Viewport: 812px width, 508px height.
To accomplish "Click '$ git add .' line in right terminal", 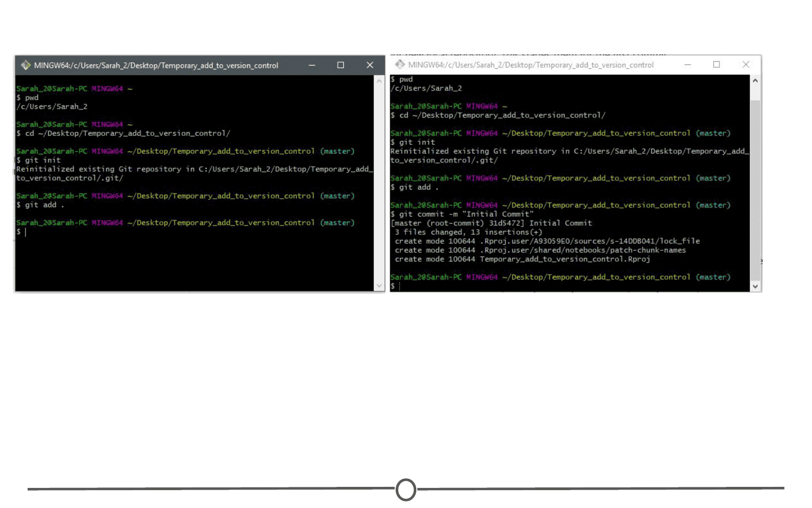I will (x=415, y=187).
